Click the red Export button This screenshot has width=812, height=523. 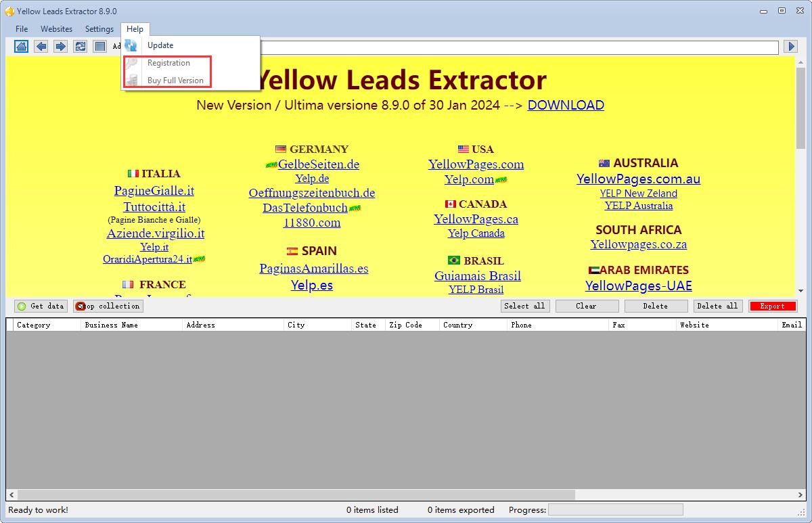[772, 306]
